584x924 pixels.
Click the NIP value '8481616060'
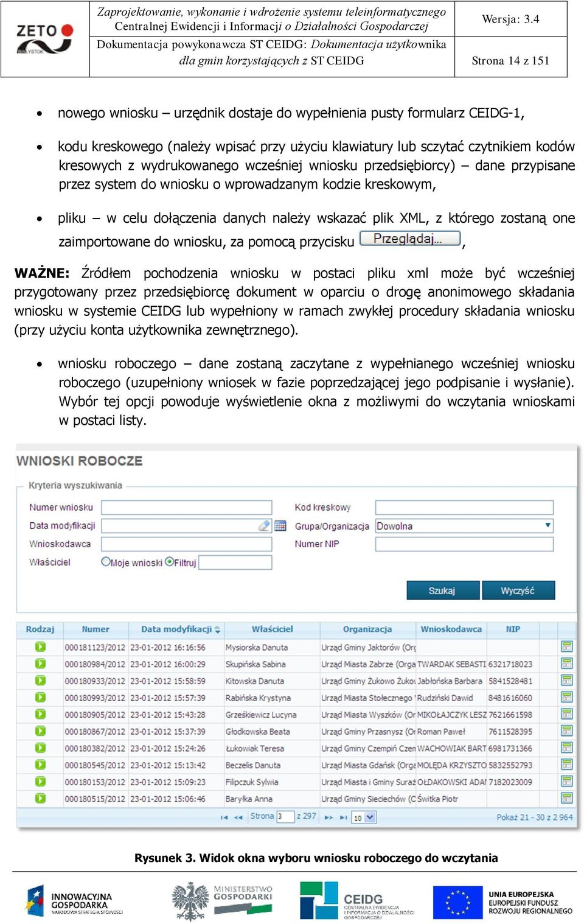point(510,698)
